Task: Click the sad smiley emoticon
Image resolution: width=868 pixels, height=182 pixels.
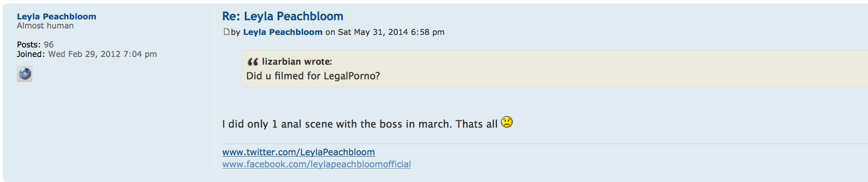Action: 507,122
